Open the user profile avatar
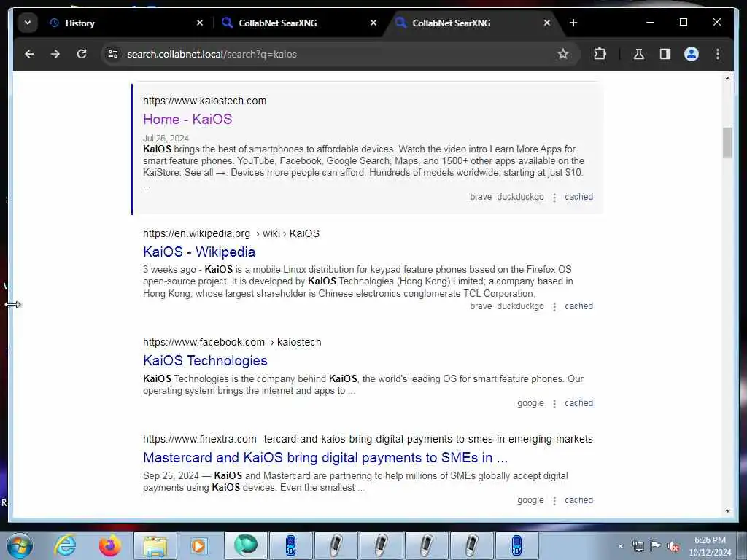The image size is (747, 560). point(692,54)
